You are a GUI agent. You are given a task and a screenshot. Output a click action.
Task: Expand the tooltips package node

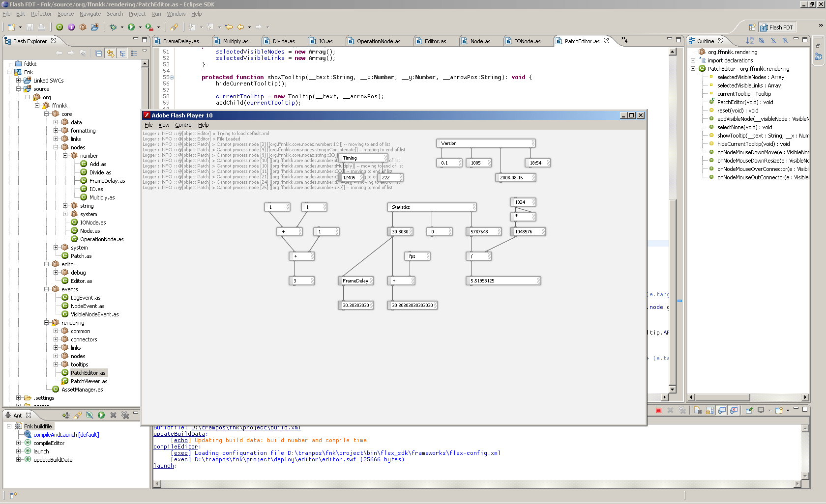(56, 364)
